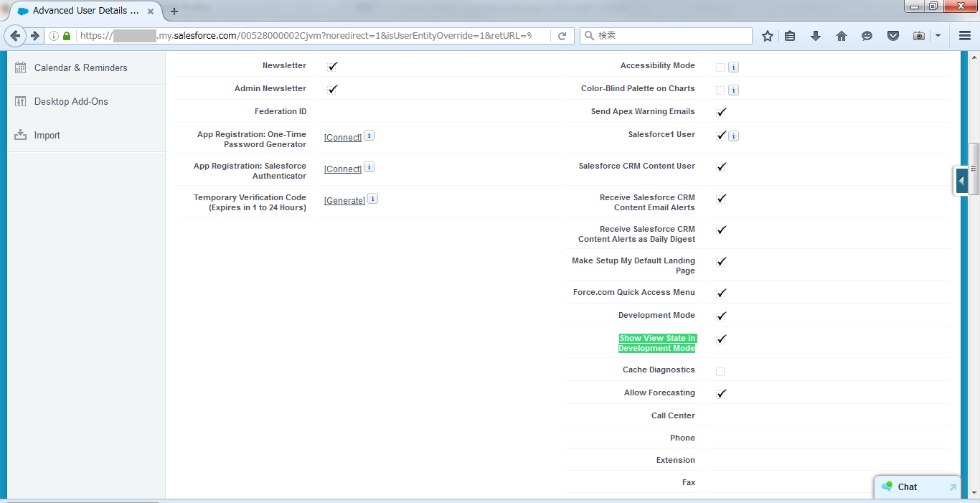Screen dimensions: 980x503
Task: Open the bookmarks list icon
Action: tap(790, 36)
